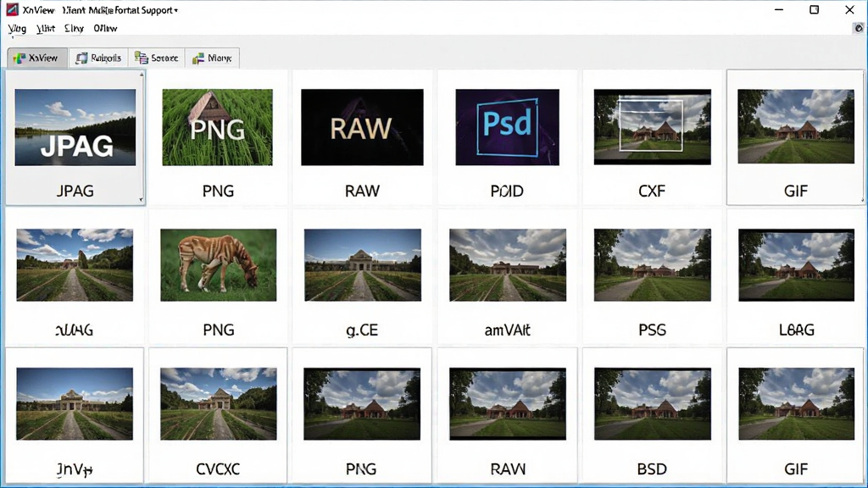Select the CXF thumbnail with white crop frame

pyautogui.click(x=652, y=127)
